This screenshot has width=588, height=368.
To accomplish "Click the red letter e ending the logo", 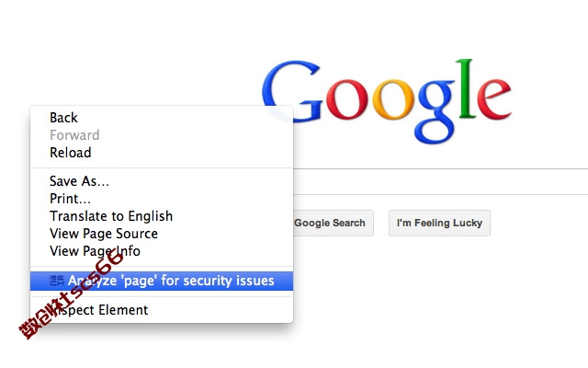I will click(494, 98).
